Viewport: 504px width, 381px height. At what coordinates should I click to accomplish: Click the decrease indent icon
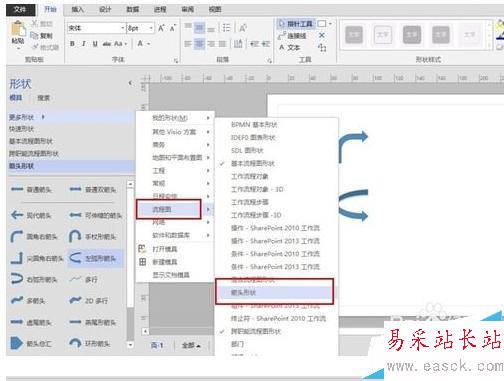tap(255, 44)
